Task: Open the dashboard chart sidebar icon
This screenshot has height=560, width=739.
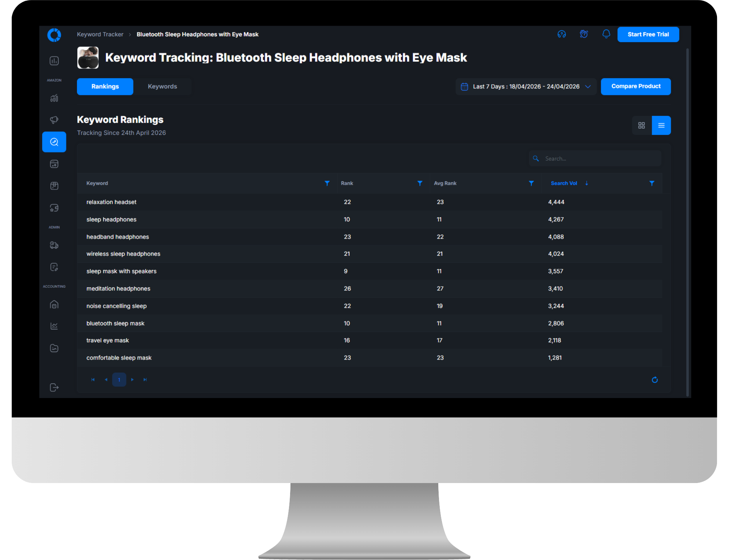Action: pos(54,61)
